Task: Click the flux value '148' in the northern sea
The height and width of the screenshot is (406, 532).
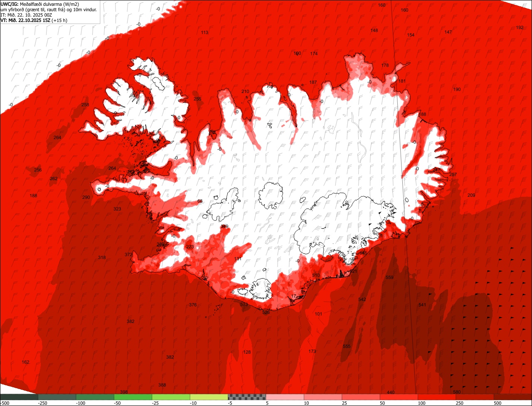Action: coord(374,30)
